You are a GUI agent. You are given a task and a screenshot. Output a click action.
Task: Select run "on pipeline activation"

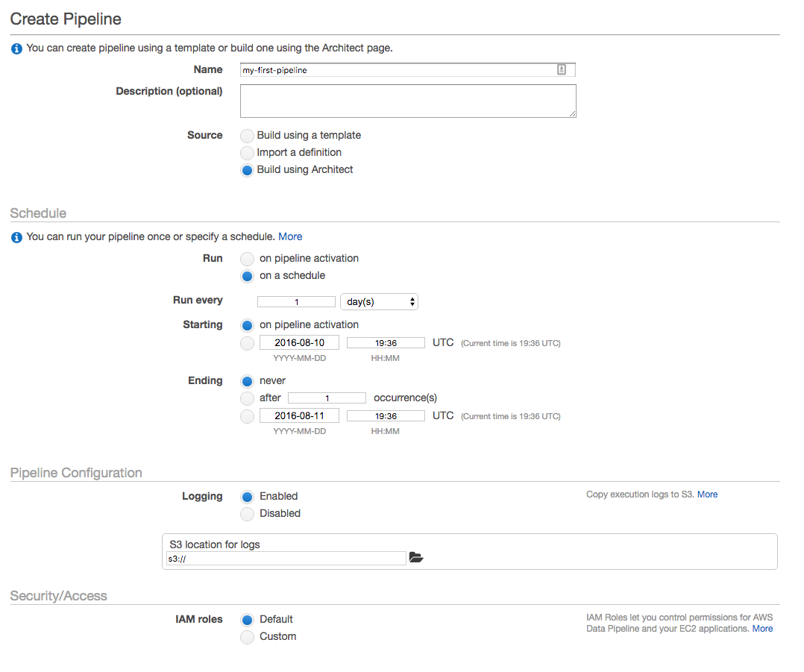[247, 259]
